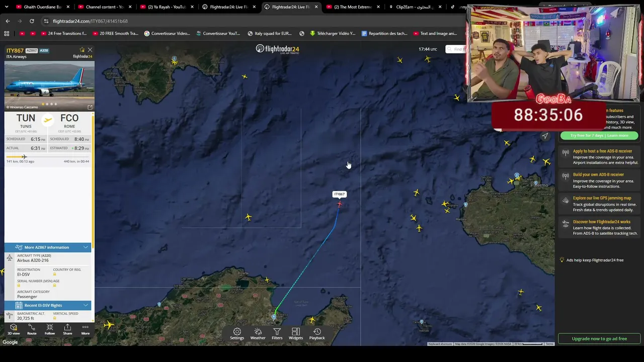This screenshot has width=644, height=362.
Task: Click the Airbus A320-216 aircraft type
Action: click(33, 260)
